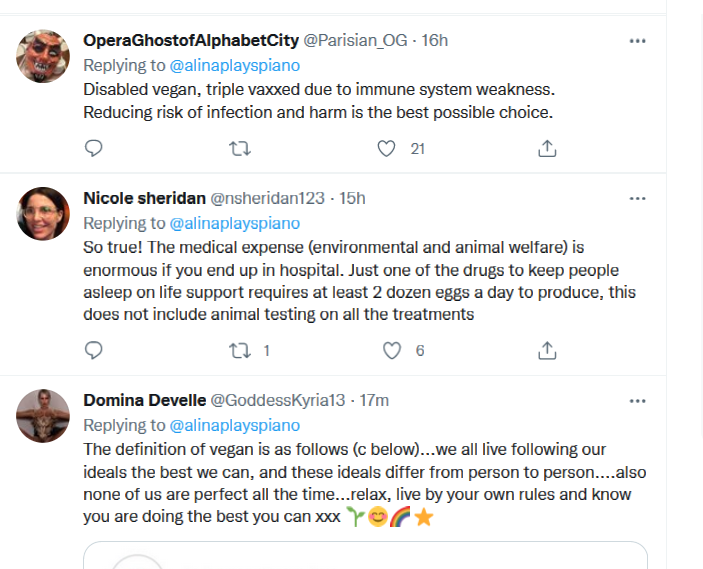The height and width of the screenshot is (569, 703).
Task: Open the OperaGhostofAlphabetCity display name link
Action: pos(191,40)
